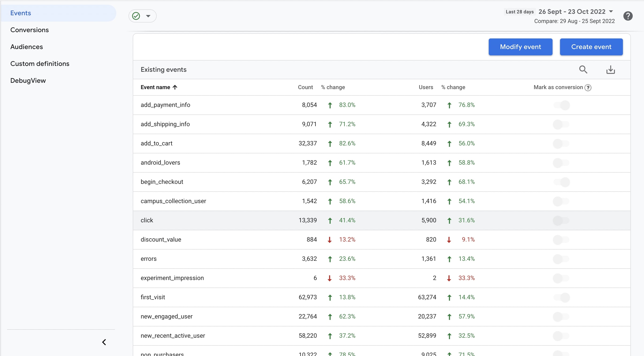Open the search icon in Existing events
This screenshot has width=644, height=356.
point(583,69)
